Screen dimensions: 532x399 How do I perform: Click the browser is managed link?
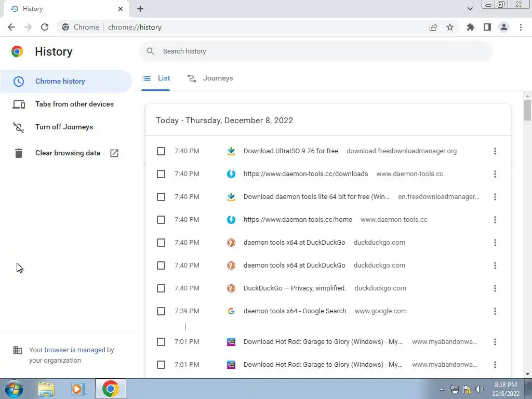pyautogui.click(x=75, y=350)
